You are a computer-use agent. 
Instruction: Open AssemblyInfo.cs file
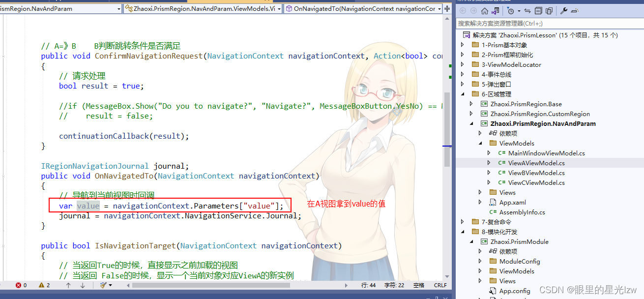tap(522, 212)
